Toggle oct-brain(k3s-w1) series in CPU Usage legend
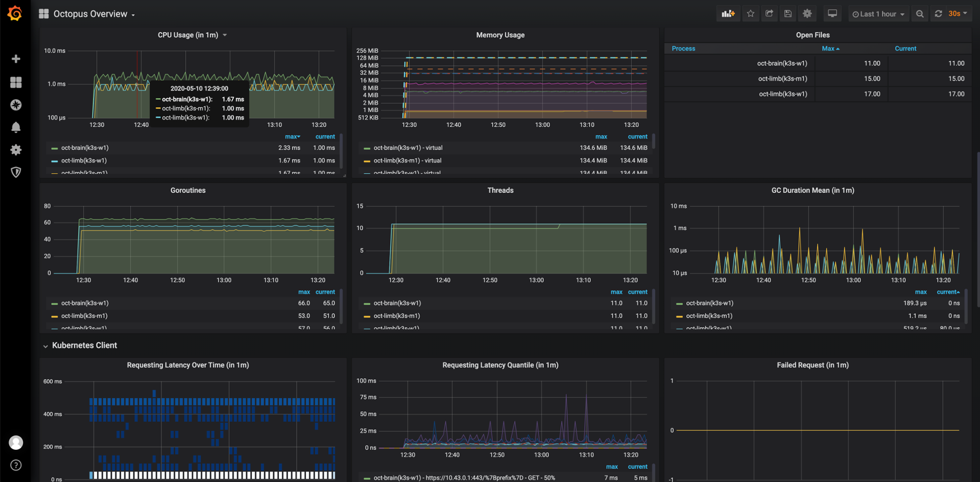 85,148
